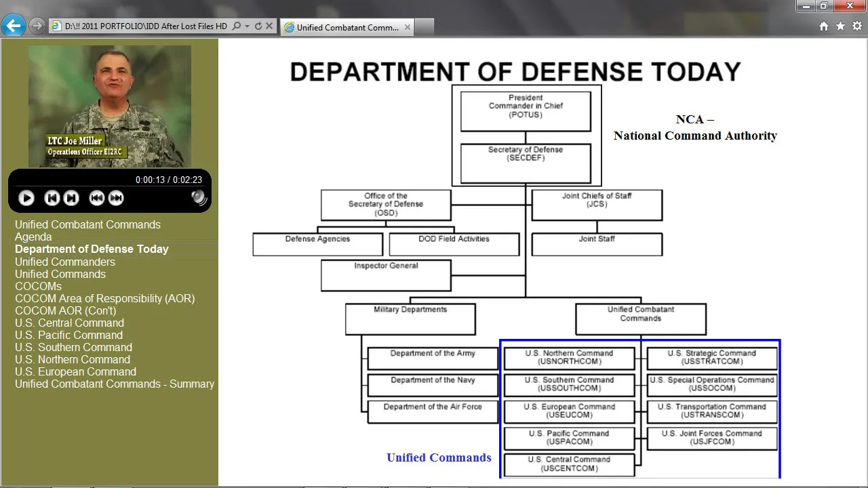Go to the Unified Commands slide

[60, 274]
